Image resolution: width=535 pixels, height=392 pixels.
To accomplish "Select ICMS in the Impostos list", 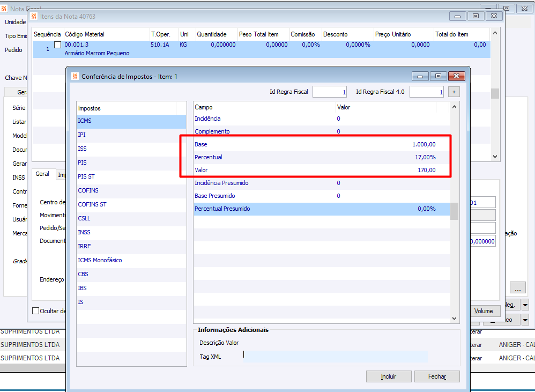I will 131,121.
